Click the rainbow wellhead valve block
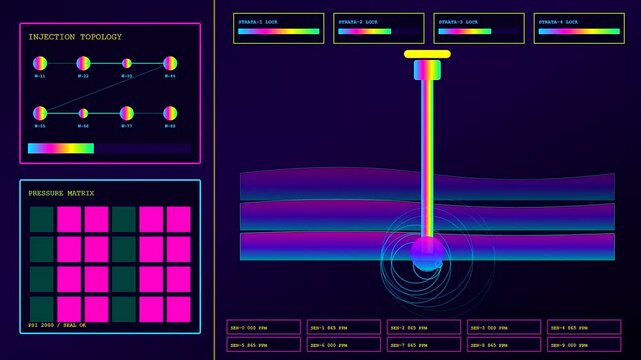This screenshot has height=360, width=641. (x=427, y=70)
